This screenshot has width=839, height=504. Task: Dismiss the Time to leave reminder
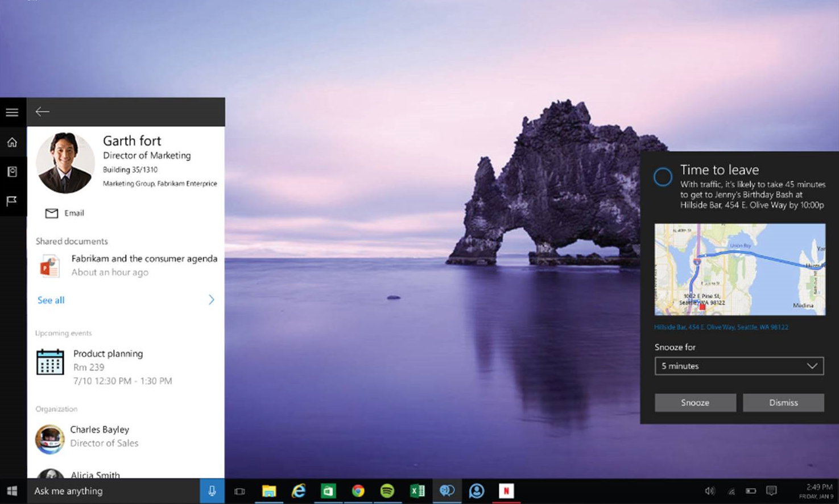[783, 403]
